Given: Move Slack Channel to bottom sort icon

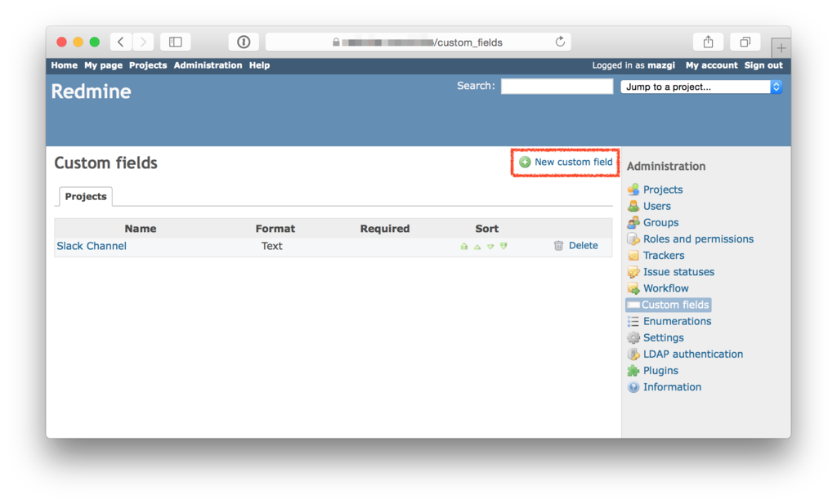Looking at the screenshot, I should coord(504,246).
